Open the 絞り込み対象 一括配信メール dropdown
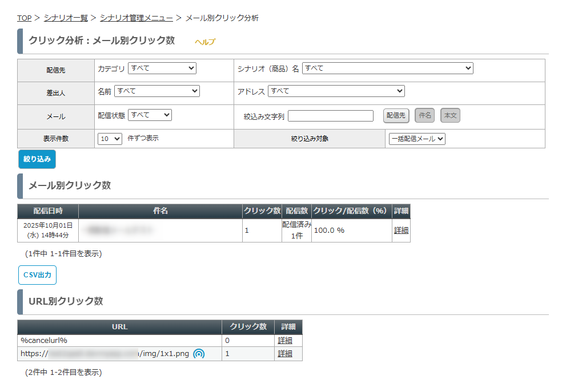Image resolution: width=562 pixels, height=392 pixels. click(416, 139)
